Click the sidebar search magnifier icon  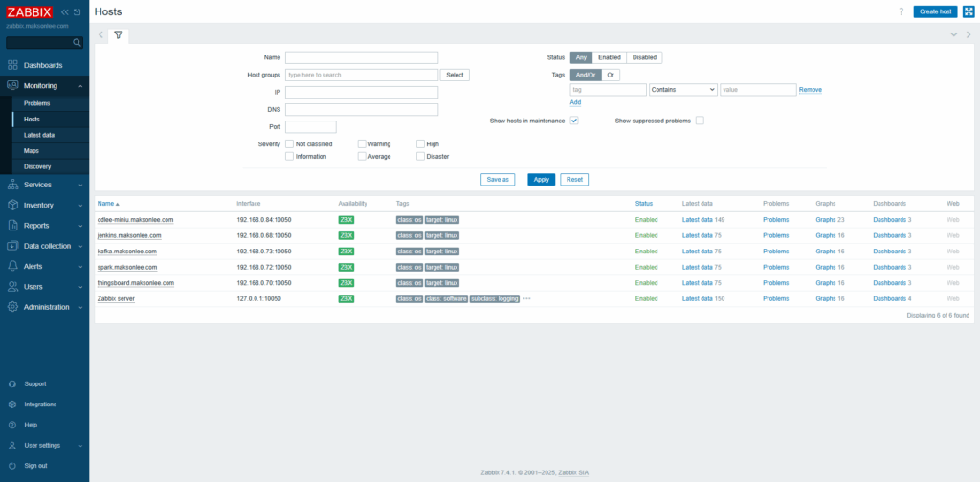[x=77, y=42]
